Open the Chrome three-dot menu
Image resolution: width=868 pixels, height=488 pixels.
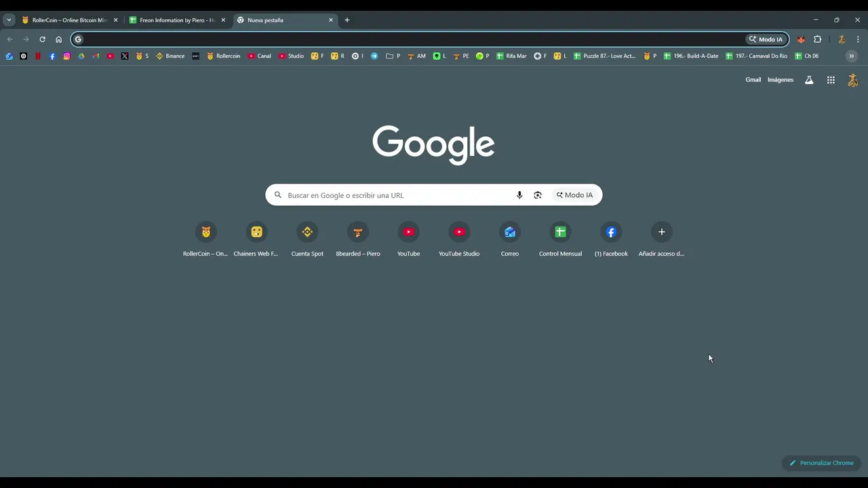pos(858,39)
